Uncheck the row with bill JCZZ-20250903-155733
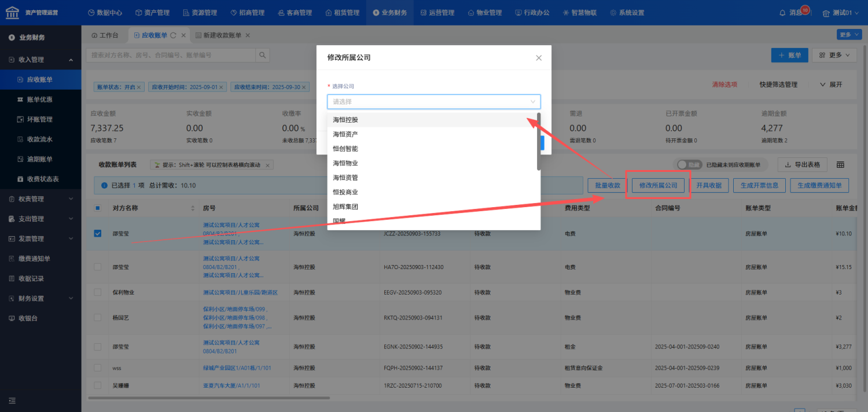868x412 pixels. 97,234
